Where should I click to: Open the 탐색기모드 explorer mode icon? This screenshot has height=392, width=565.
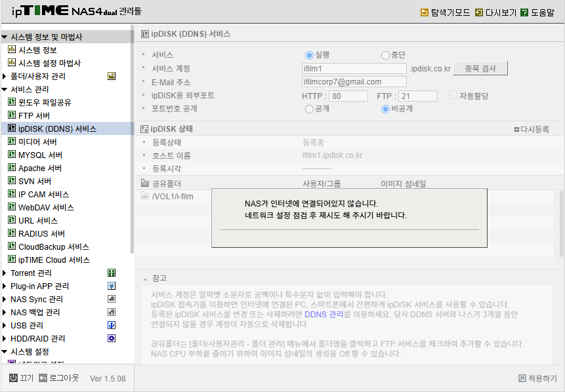tap(425, 12)
